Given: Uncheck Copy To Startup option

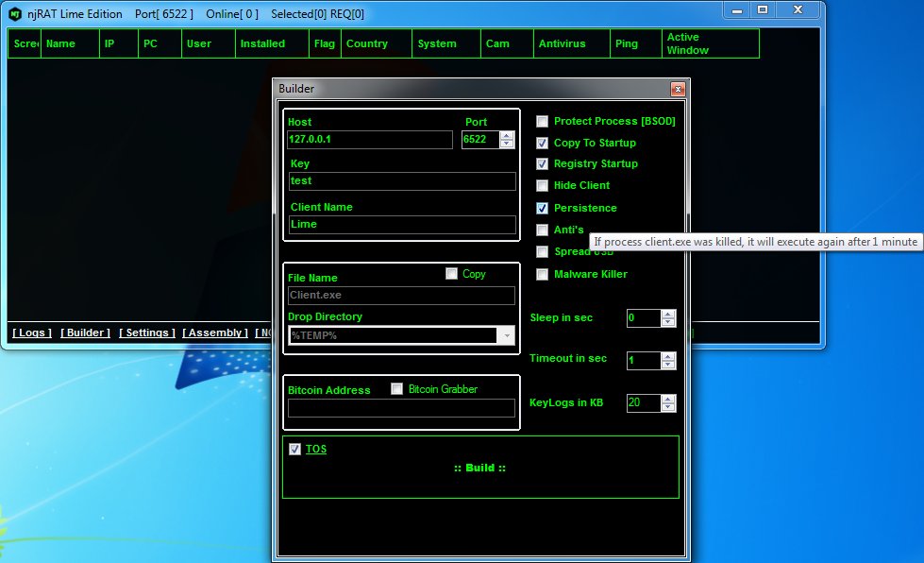Looking at the screenshot, I should (542, 144).
